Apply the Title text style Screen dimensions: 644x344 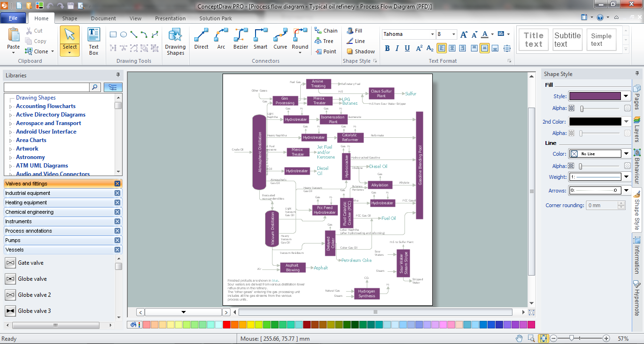(534, 40)
